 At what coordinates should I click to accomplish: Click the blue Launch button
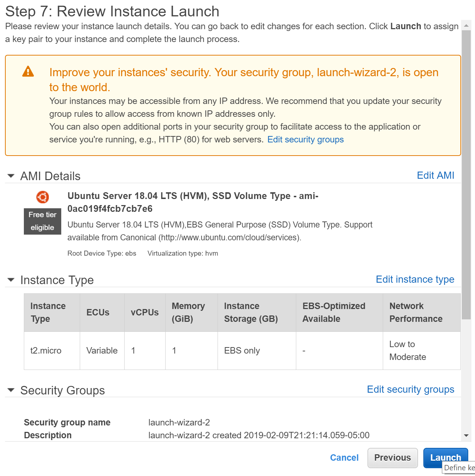(445, 458)
